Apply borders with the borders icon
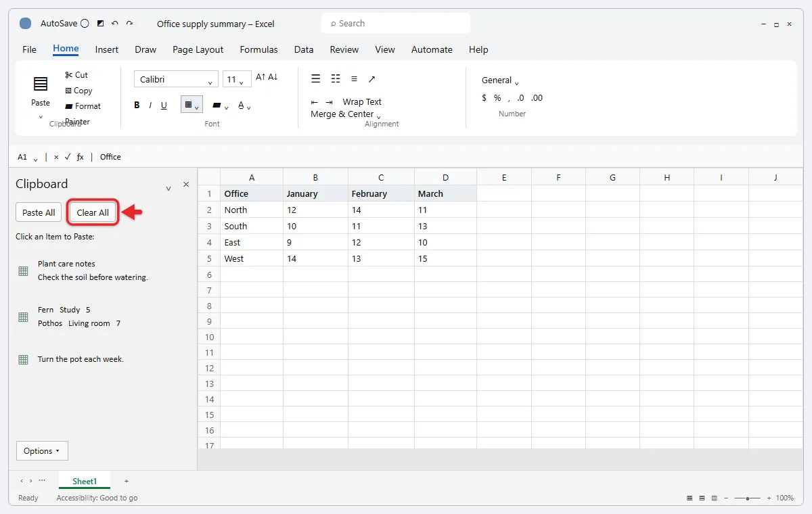The width and height of the screenshot is (812, 514). pyautogui.click(x=187, y=105)
